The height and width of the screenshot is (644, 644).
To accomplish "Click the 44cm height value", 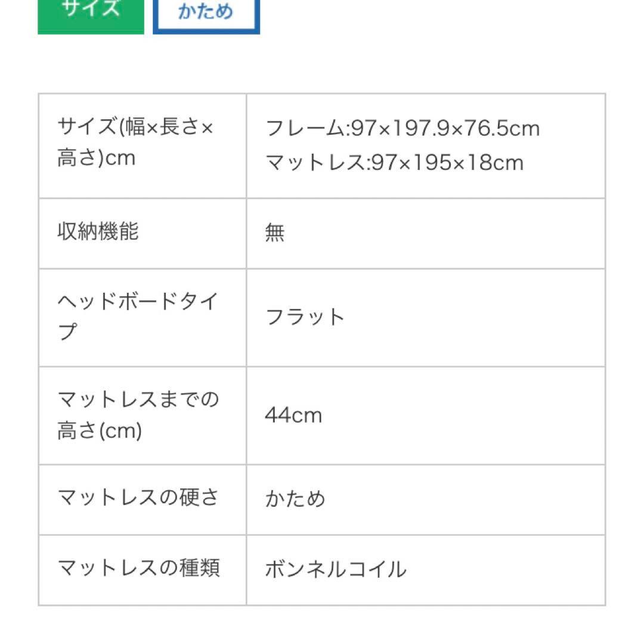I will 293,415.
